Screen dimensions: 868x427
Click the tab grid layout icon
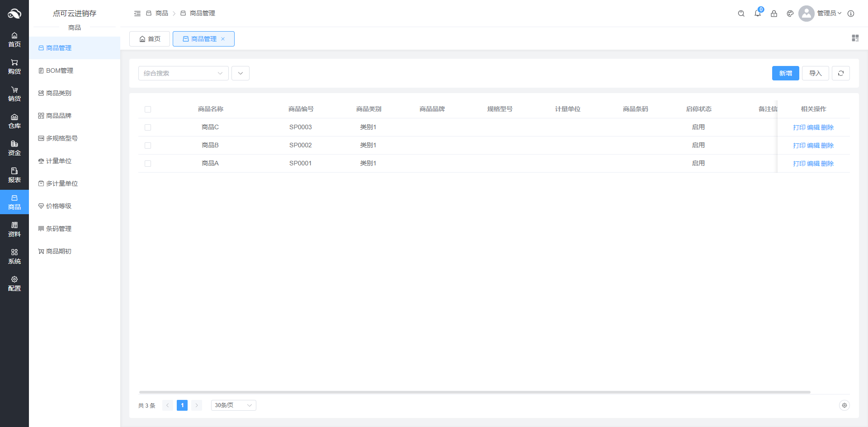(x=855, y=38)
